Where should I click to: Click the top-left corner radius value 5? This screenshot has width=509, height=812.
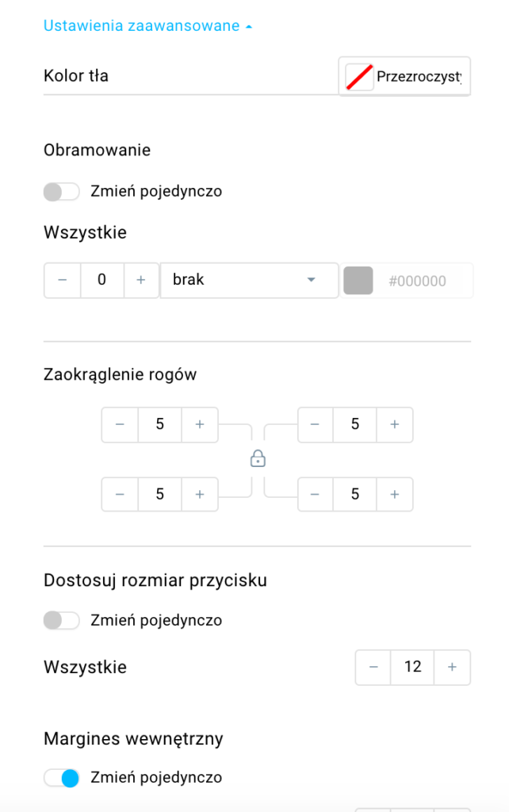pyautogui.click(x=160, y=425)
